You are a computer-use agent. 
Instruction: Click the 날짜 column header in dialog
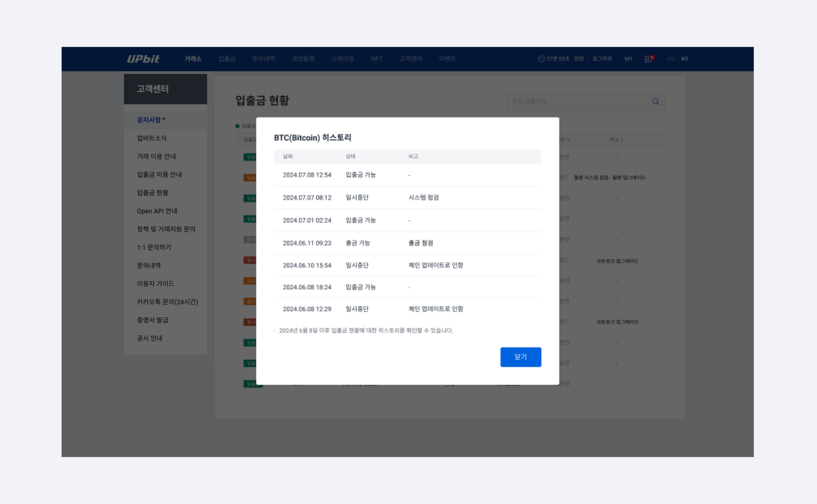point(288,156)
